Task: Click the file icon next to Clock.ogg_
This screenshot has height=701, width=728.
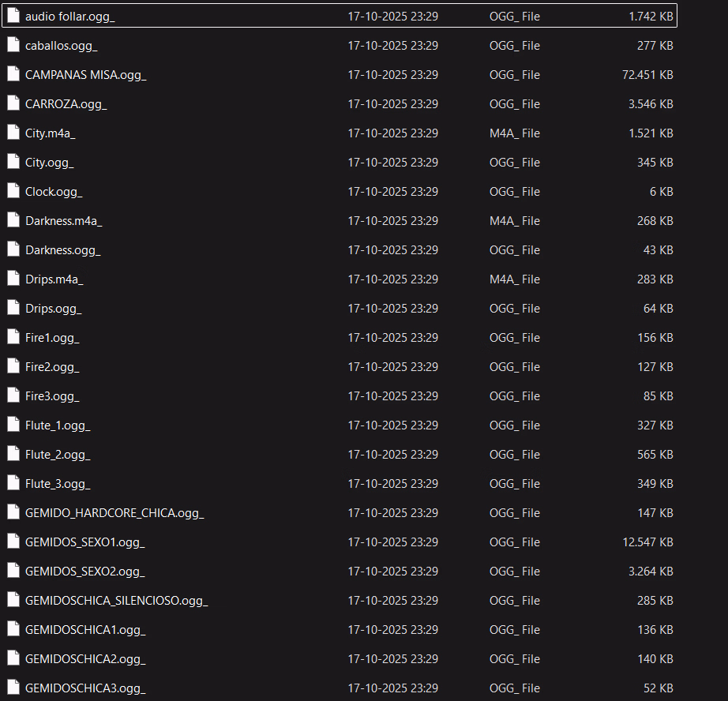Action: coord(13,191)
